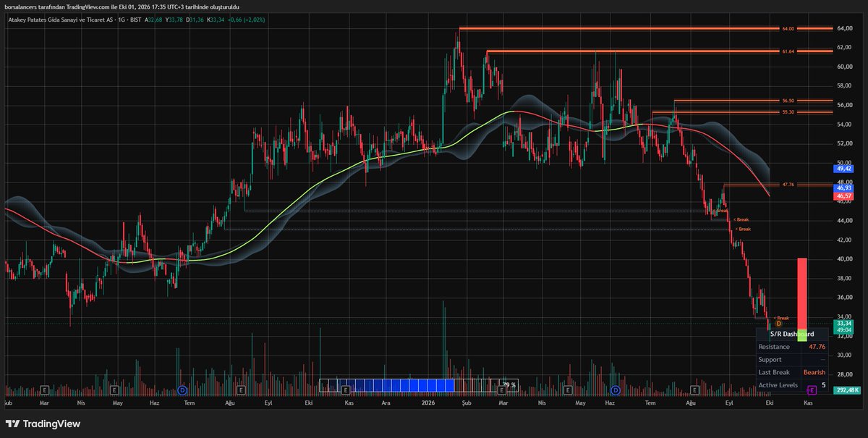Click the Support row in the dashboard
Viewport: 868px width, 438px height.
[791, 360]
